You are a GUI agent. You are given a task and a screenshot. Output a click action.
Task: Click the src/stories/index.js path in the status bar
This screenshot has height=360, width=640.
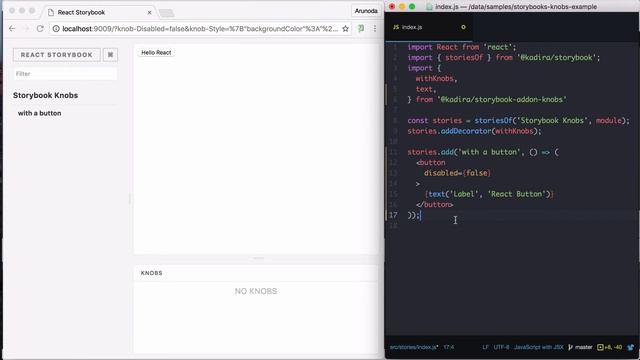414,347
